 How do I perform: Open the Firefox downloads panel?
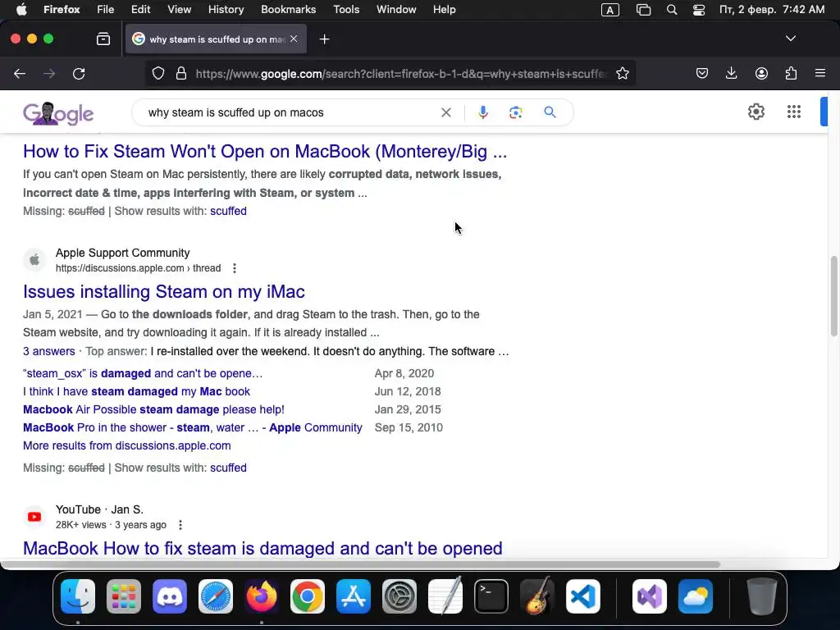coord(731,73)
